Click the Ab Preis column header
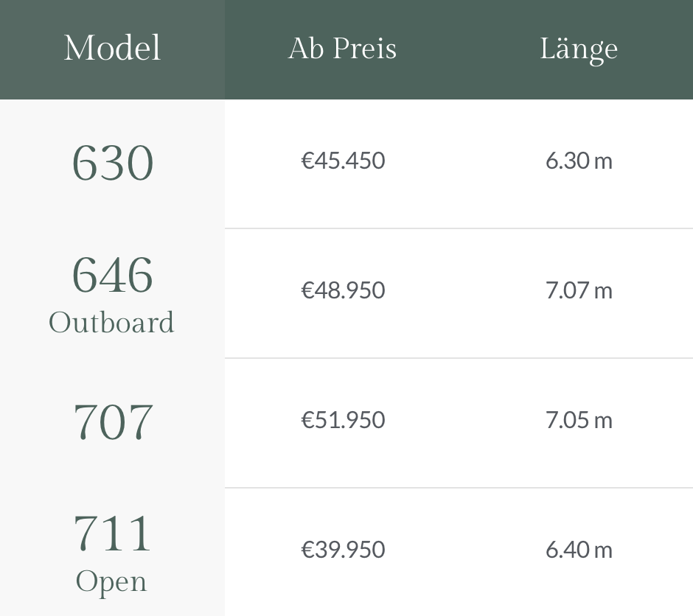The height and width of the screenshot is (616, 693). tap(342, 49)
